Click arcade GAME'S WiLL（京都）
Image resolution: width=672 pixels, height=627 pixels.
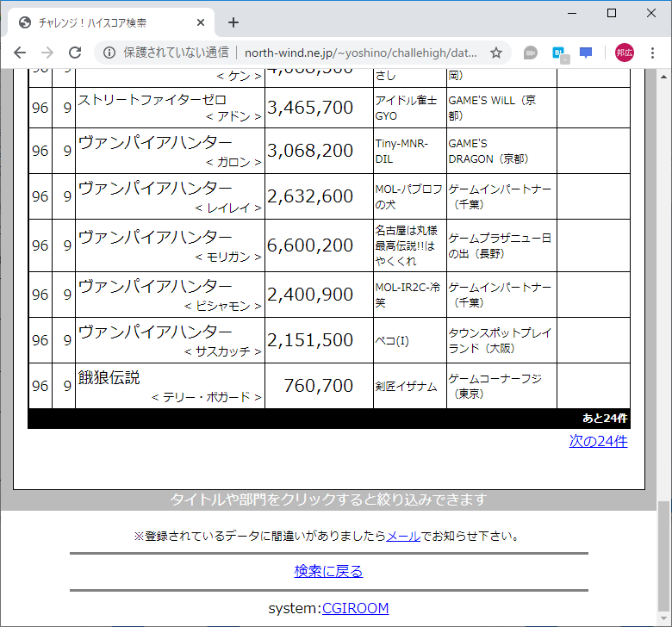tap(492, 108)
